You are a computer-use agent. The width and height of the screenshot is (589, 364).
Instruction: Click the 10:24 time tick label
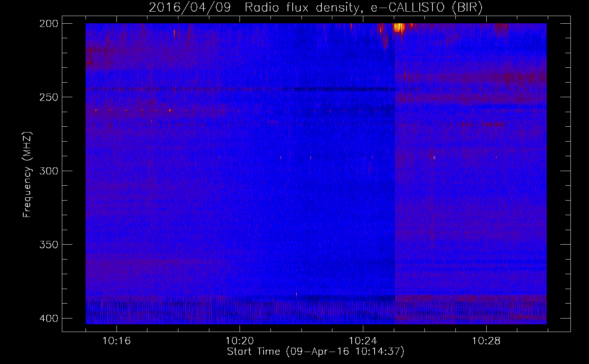(363, 341)
